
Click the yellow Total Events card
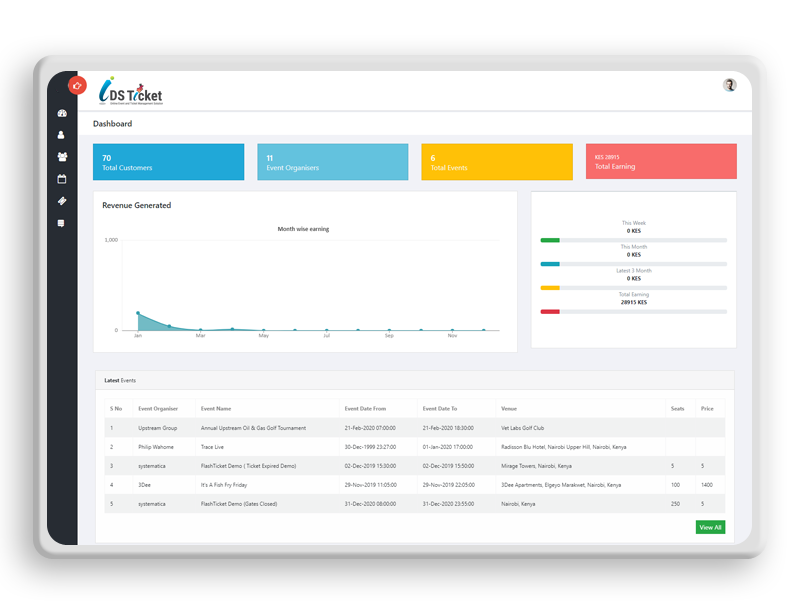point(496,162)
